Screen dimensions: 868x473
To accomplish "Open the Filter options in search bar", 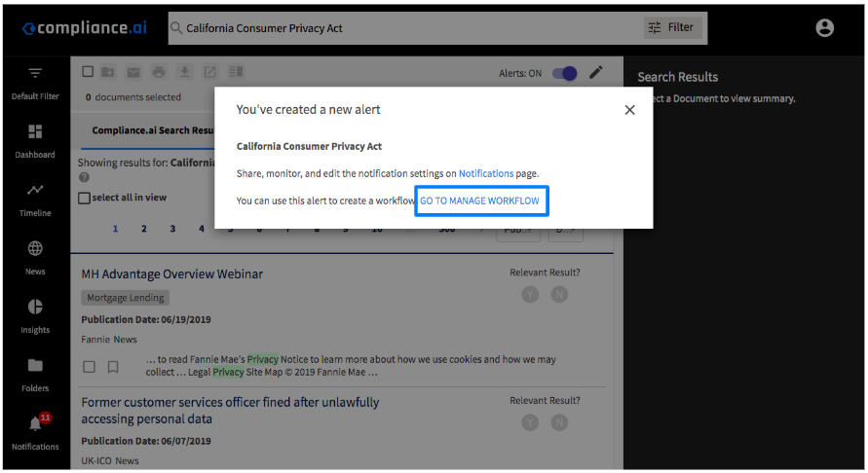I will click(x=672, y=27).
